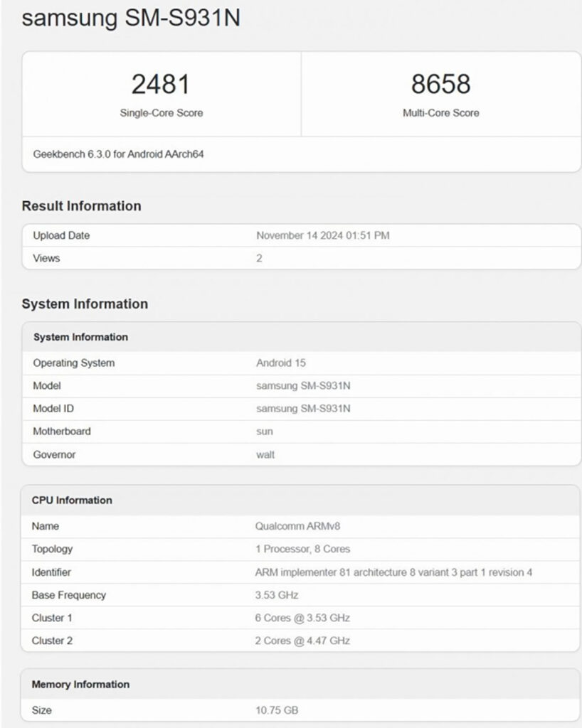Screen dimensions: 582x728
Task: Select the ARM implementer 81 identifier string
Action: click(x=394, y=572)
